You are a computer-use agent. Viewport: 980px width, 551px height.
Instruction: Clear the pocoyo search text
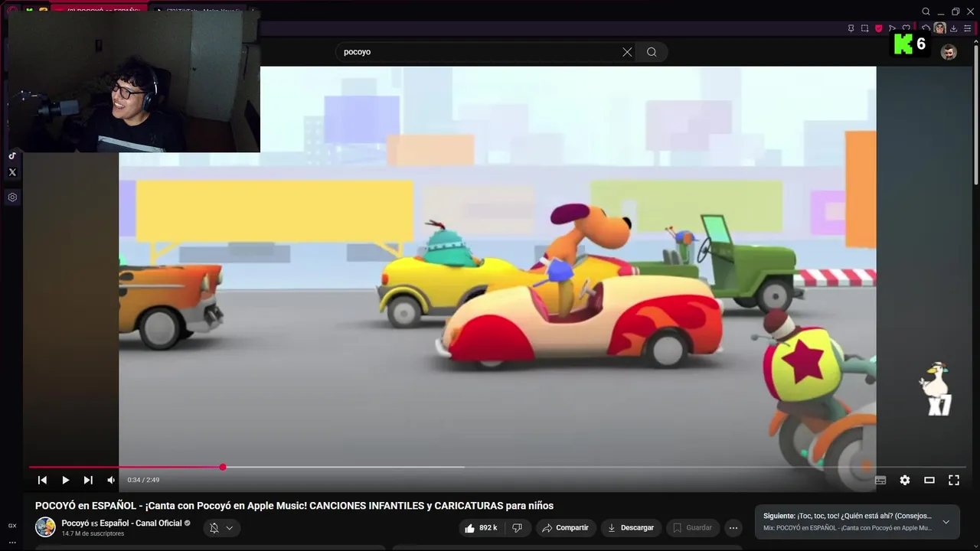(627, 52)
